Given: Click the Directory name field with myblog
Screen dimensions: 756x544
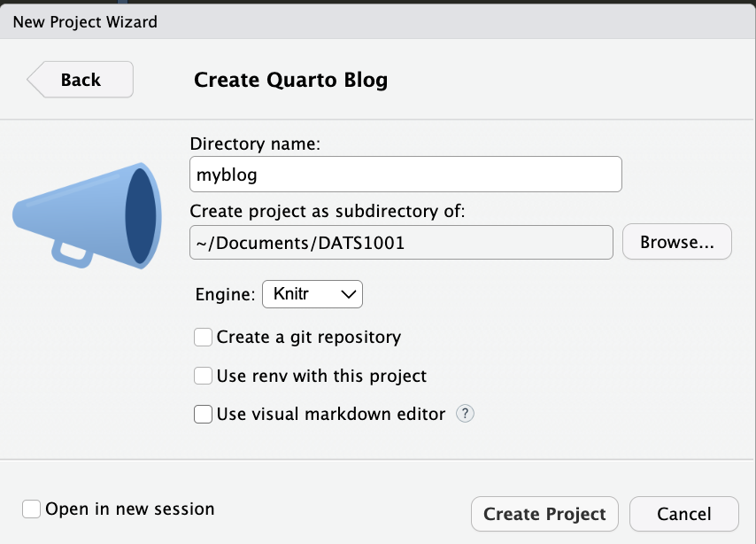Looking at the screenshot, I should 405,175.
